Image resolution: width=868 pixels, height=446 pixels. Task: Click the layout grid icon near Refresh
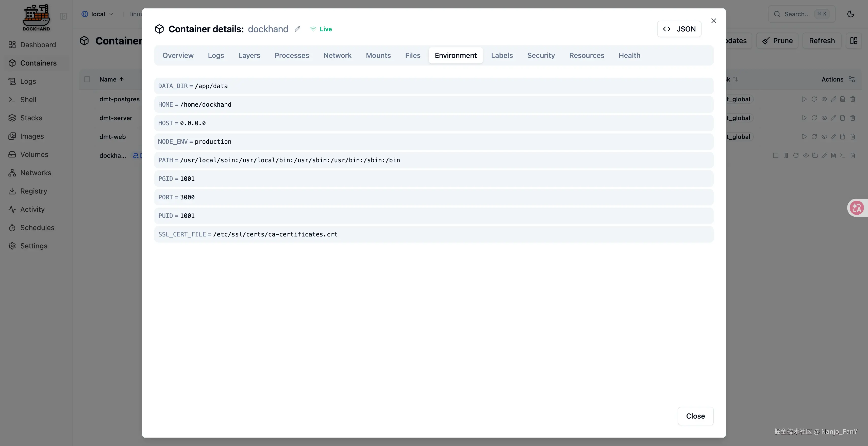[854, 41]
